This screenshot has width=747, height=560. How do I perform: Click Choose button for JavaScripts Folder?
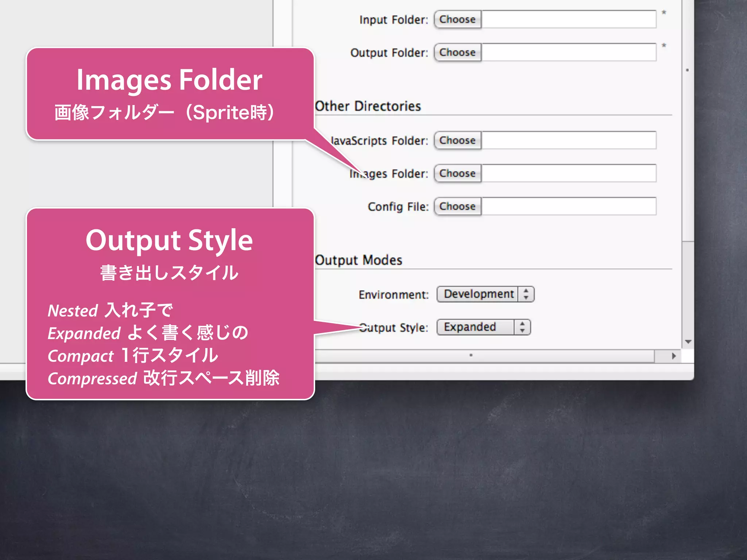(457, 140)
